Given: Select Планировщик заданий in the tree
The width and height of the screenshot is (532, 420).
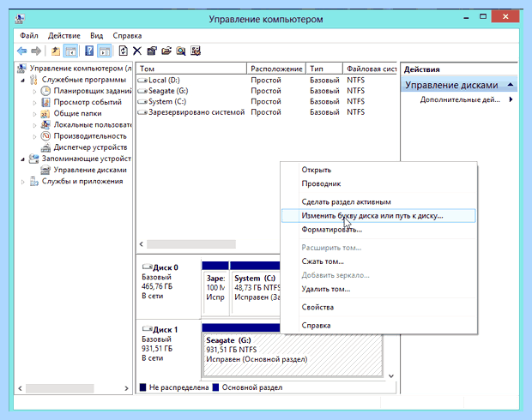Looking at the screenshot, I should [93, 91].
